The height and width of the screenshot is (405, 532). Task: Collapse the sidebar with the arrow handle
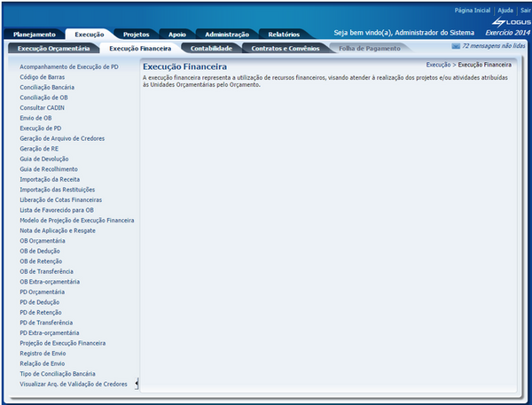(x=137, y=383)
